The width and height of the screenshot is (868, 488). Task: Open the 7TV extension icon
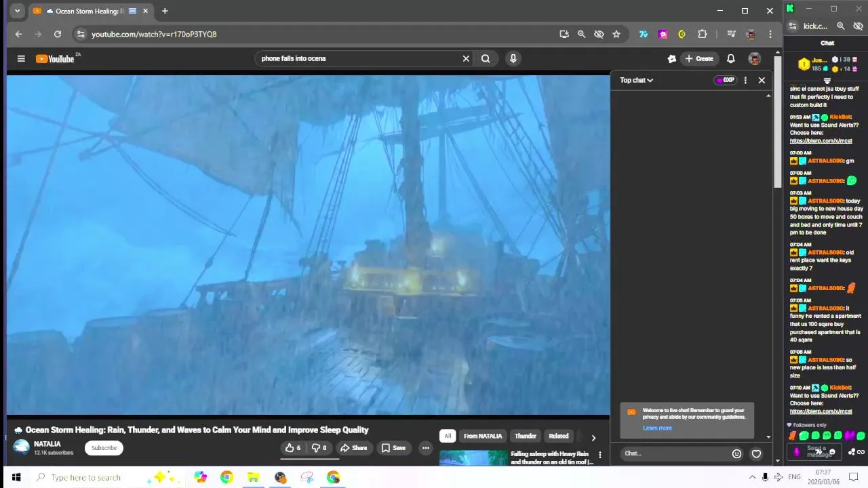tap(643, 34)
